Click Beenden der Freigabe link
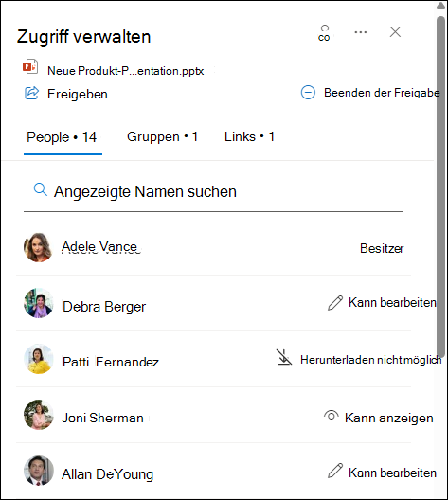448x500 pixels. click(382, 93)
